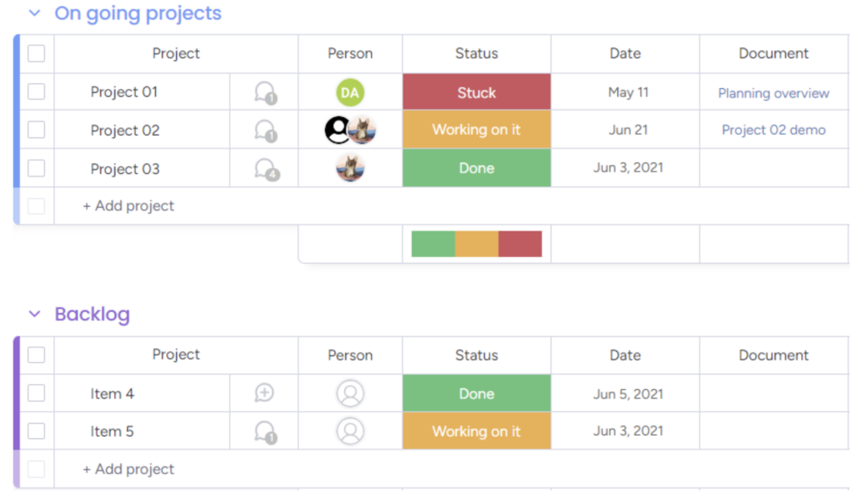This screenshot has width=868, height=502.
Task: Open Project 02 conversation updates icon
Action: [265, 131]
